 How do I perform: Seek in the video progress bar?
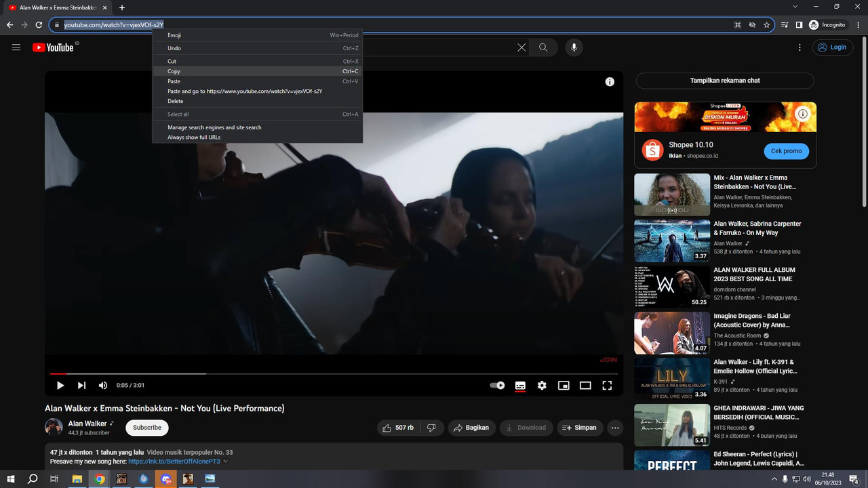[x=334, y=373]
